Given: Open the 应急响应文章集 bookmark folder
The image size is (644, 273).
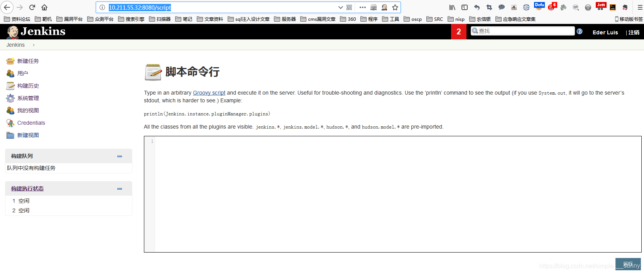Looking at the screenshot, I should click(516, 19).
